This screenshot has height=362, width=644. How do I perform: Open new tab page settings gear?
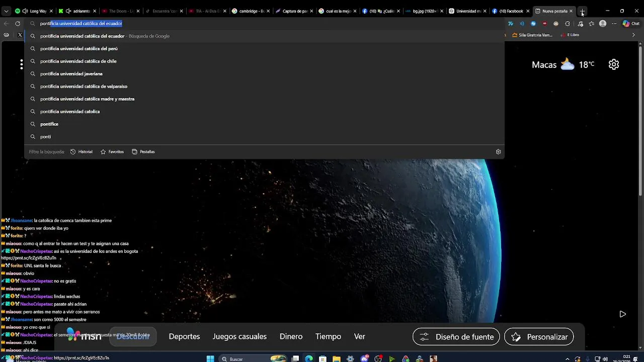[x=614, y=64]
